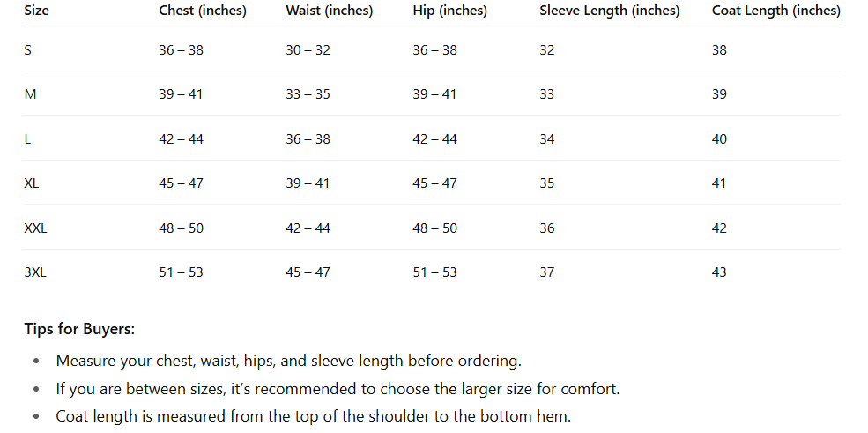
Task: Select the 3XL size row label
Action: pos(35,272)
